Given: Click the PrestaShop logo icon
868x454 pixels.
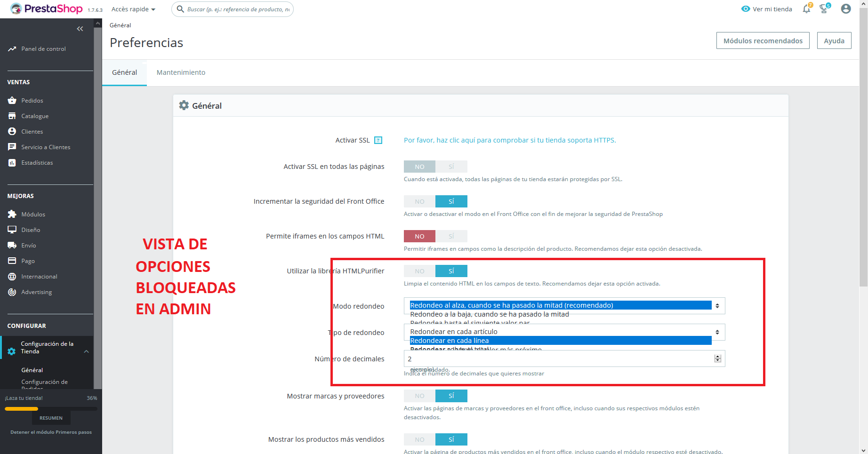Looking at the screenshot, I should pyautogui.click(x=16, y=8).
